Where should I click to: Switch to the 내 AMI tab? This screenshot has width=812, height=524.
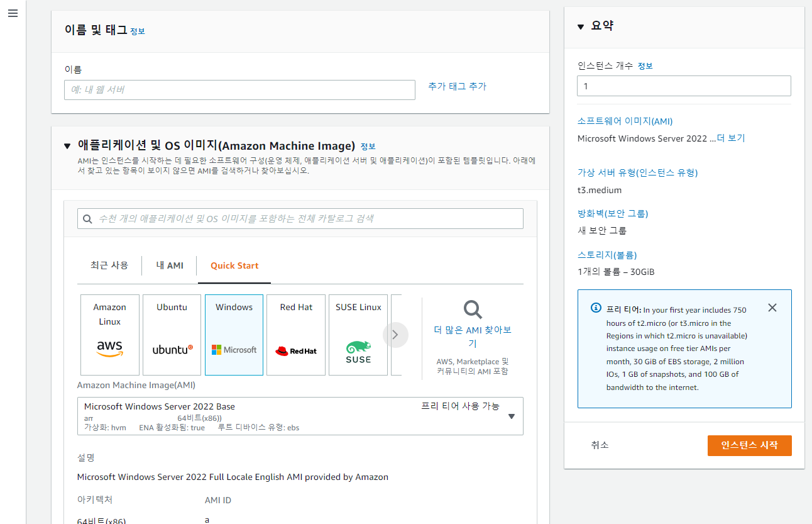pos(170,265)
